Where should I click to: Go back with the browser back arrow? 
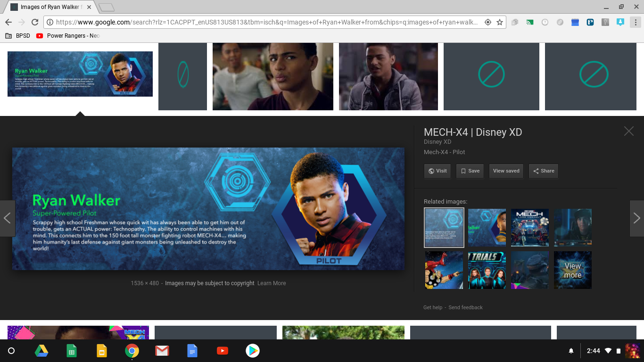8,22
